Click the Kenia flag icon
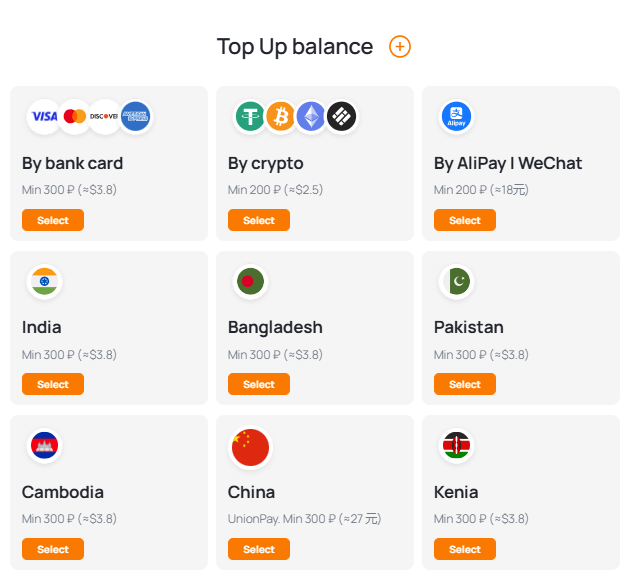 (x=456, y=446)
